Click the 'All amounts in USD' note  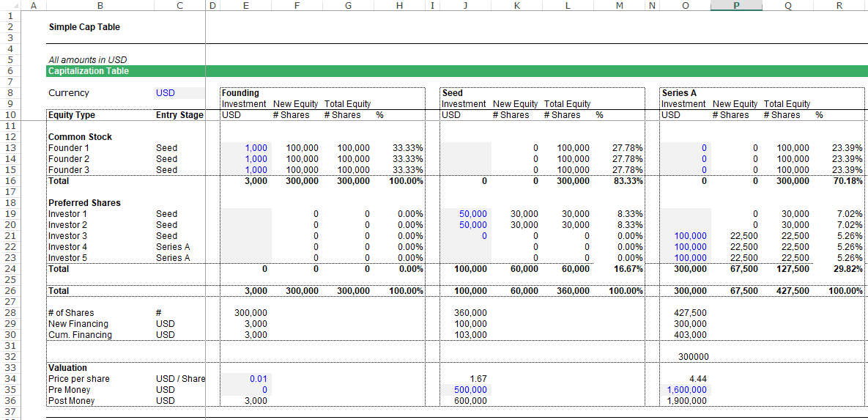pos(88,60)
